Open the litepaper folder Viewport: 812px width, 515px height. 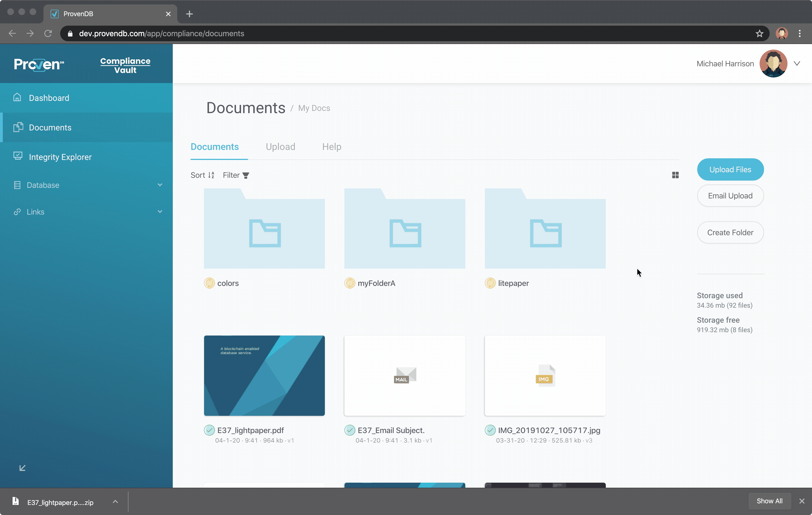[545, 229]
